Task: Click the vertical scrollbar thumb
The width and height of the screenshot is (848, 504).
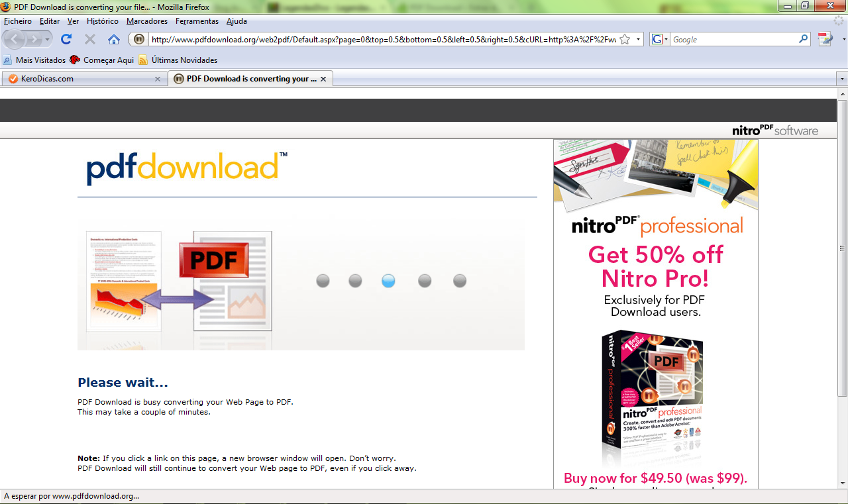Action: pos(842,248)
